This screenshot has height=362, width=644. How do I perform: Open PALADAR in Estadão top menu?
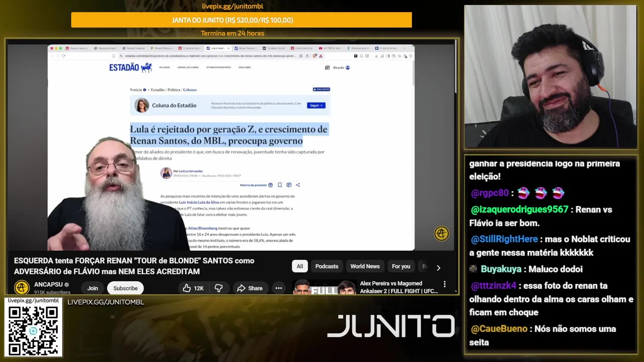click(165, 67)
